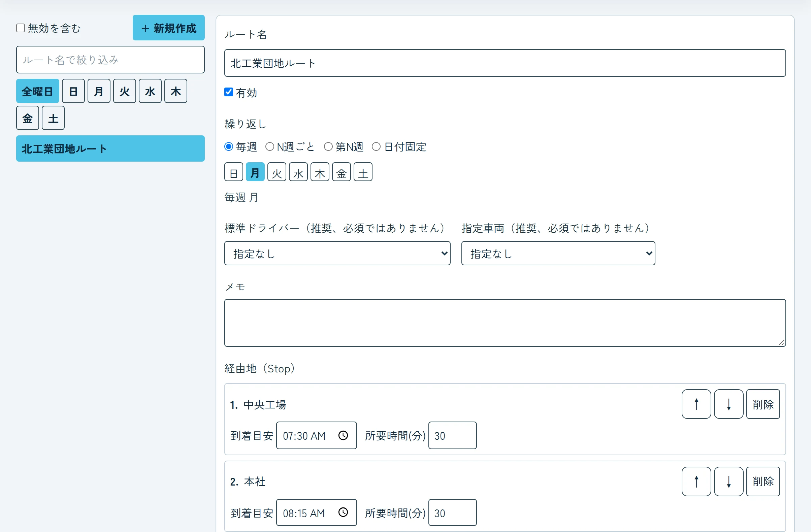Focus the ルート名で絞り込み search field
The image size is (811, 532).
110,60
